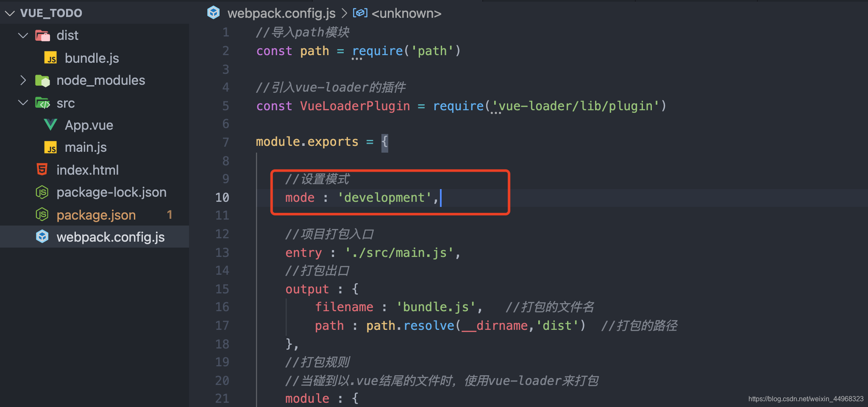Click the src folder name
This screenshot has height=407, width=868.
coord(66,103)
